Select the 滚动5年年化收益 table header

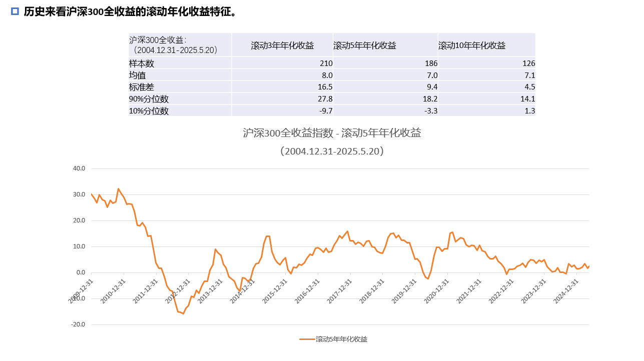(x=365, y=45)
